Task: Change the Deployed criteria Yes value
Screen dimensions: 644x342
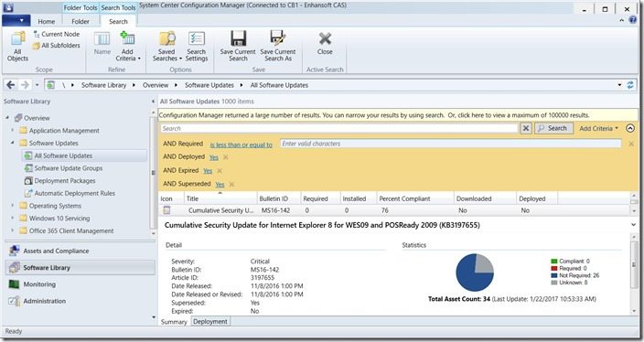Action: coord(214,157)
